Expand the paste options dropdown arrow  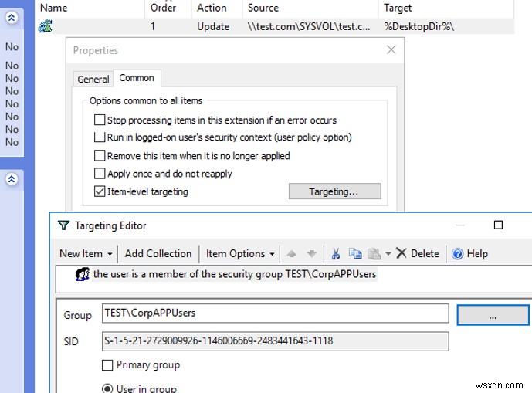388,253
